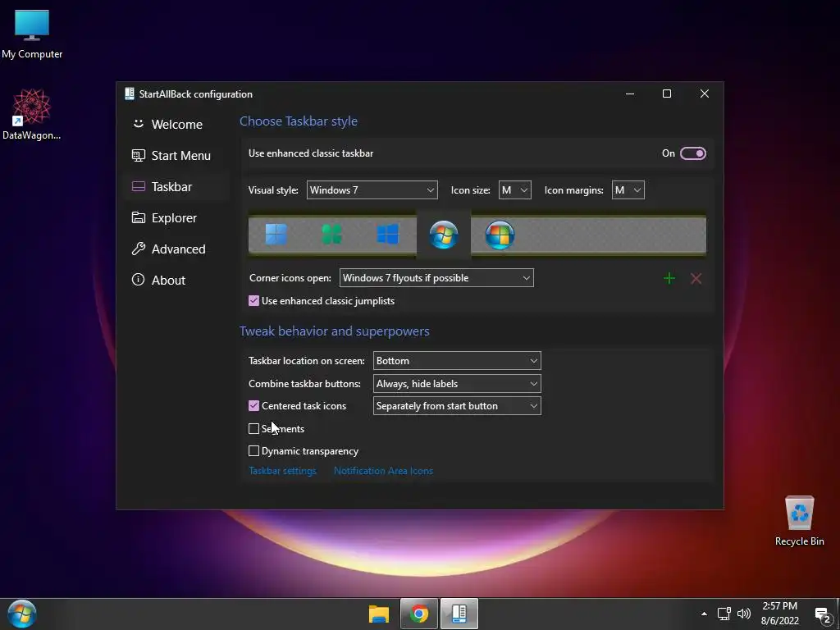This screenshot has width=840, height=630.
Task: Choose the Vista-style orb start button
Action: pyautogui.click(x=500, y=235)
